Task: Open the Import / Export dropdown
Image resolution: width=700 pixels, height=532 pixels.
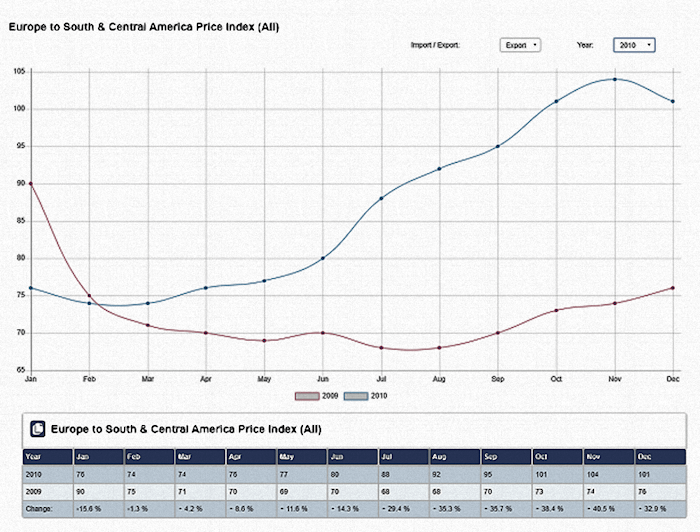Action: (520, 45)
